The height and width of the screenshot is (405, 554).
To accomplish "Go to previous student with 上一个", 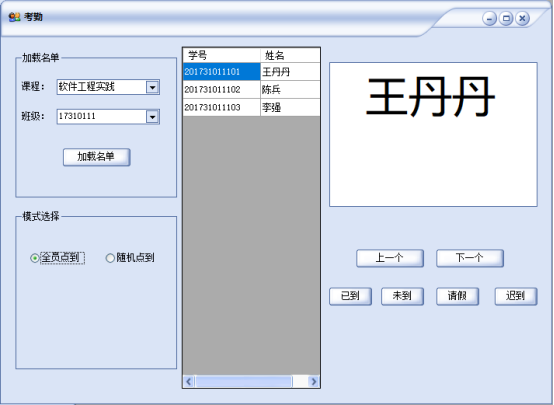I will [390, 258].
